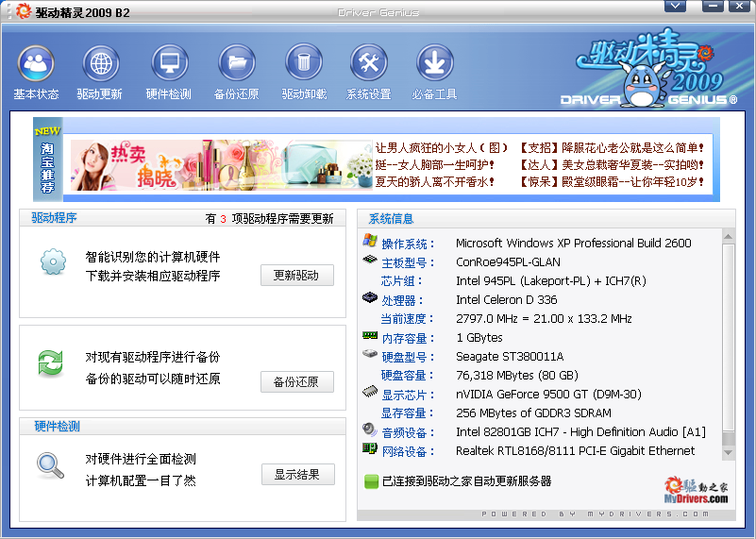Click the MyDrivers.com logo
The height and width of the screenshot is (539, 756).
(x=697, y=492)
